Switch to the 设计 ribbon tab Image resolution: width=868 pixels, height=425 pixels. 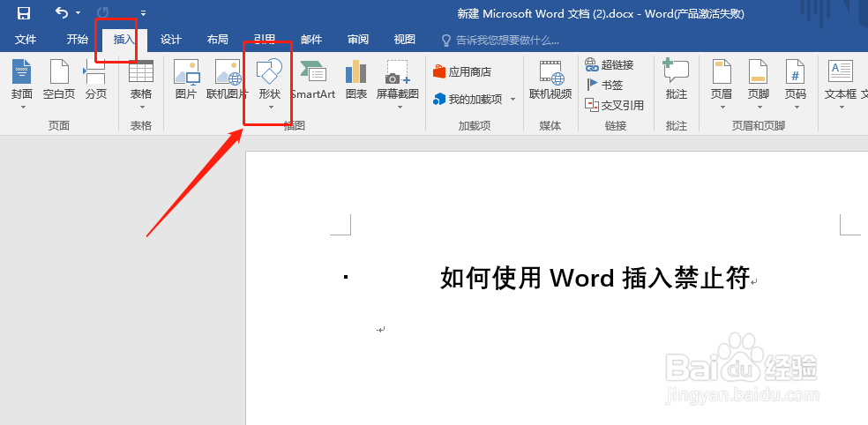click(x=170, y=40)
